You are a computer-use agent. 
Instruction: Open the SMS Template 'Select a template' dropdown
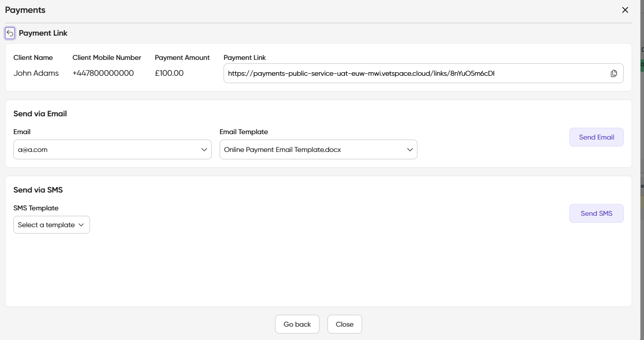pyautogui.click(x=51, y=225)
